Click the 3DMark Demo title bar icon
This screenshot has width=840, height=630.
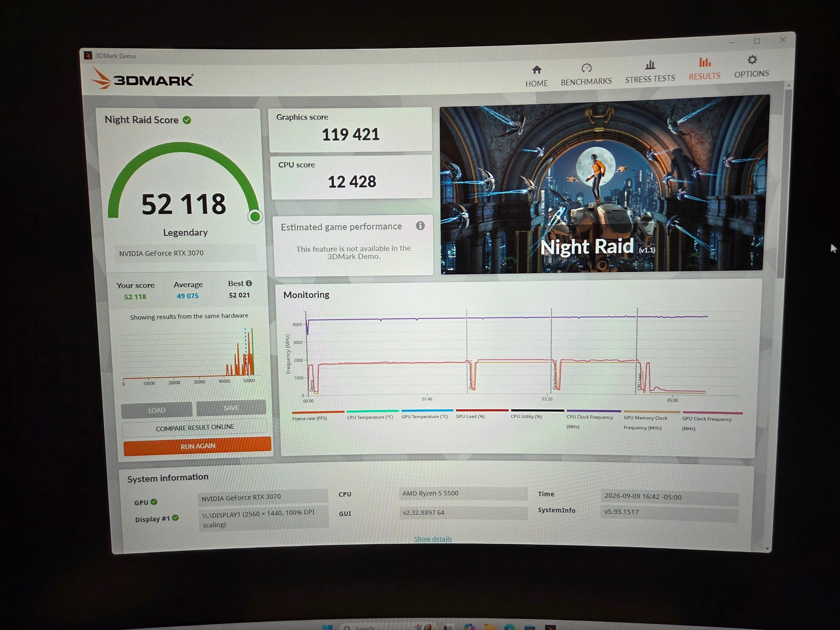(x=88, y=55)
